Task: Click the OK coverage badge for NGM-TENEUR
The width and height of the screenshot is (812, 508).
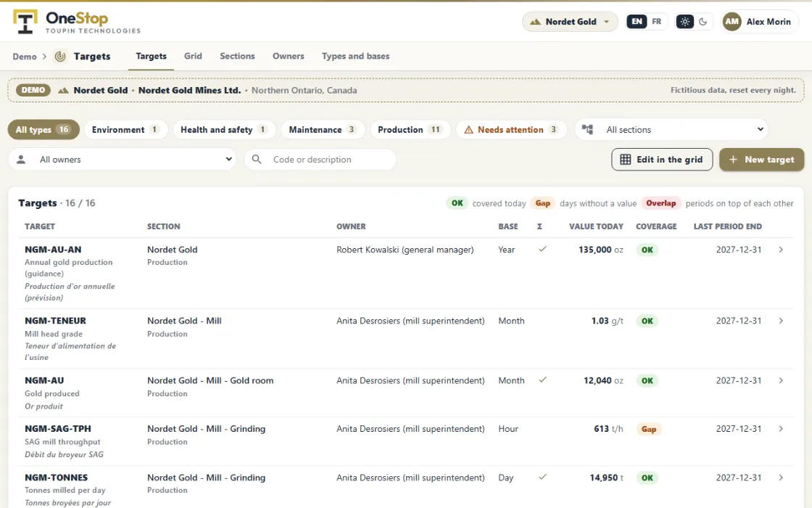Action: pyautogui.click(x=647, y=321)
